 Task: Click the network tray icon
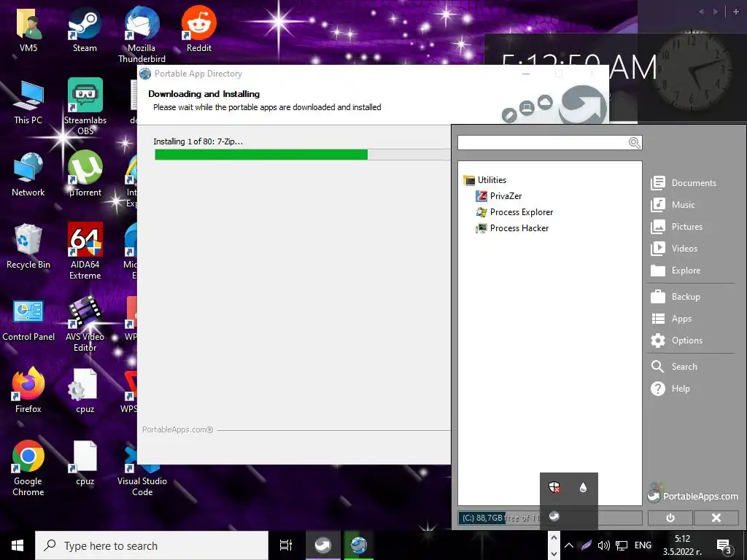(x=622, y=545)
